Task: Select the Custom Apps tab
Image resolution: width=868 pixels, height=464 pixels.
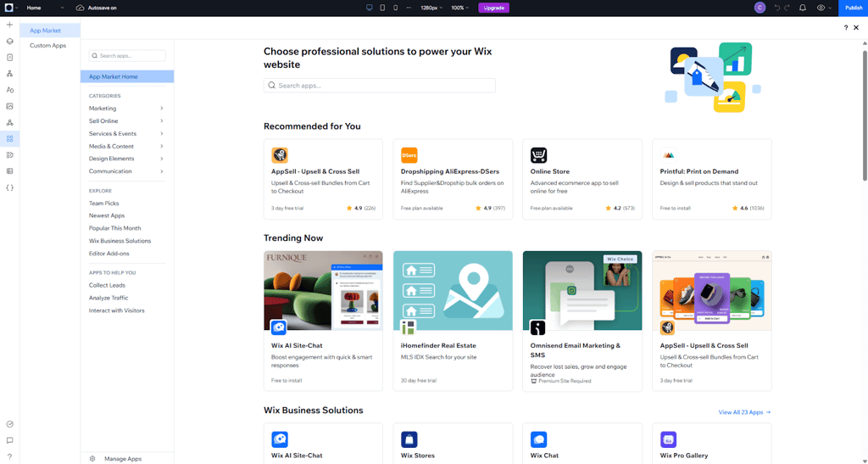Action: (47, 46)
